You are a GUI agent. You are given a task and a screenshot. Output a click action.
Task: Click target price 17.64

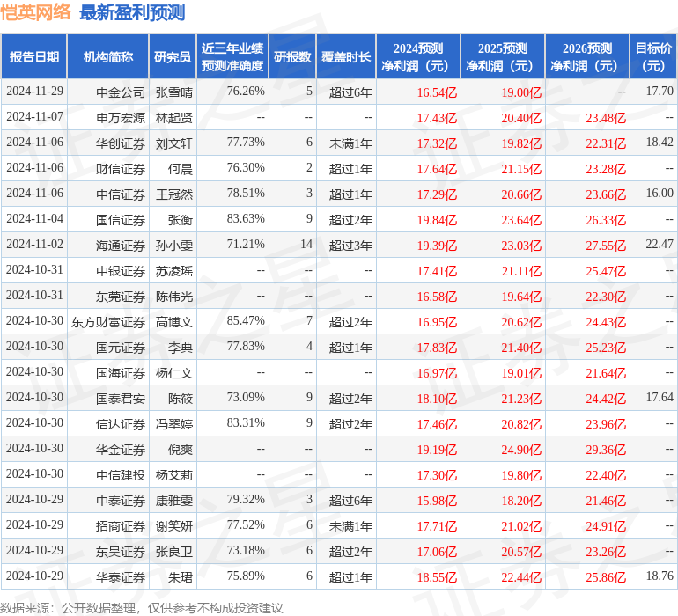(x=660, y=397)
